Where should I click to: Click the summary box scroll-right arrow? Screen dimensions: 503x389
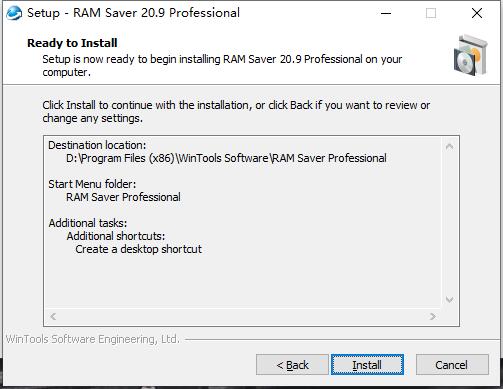[x=433, y=316]
